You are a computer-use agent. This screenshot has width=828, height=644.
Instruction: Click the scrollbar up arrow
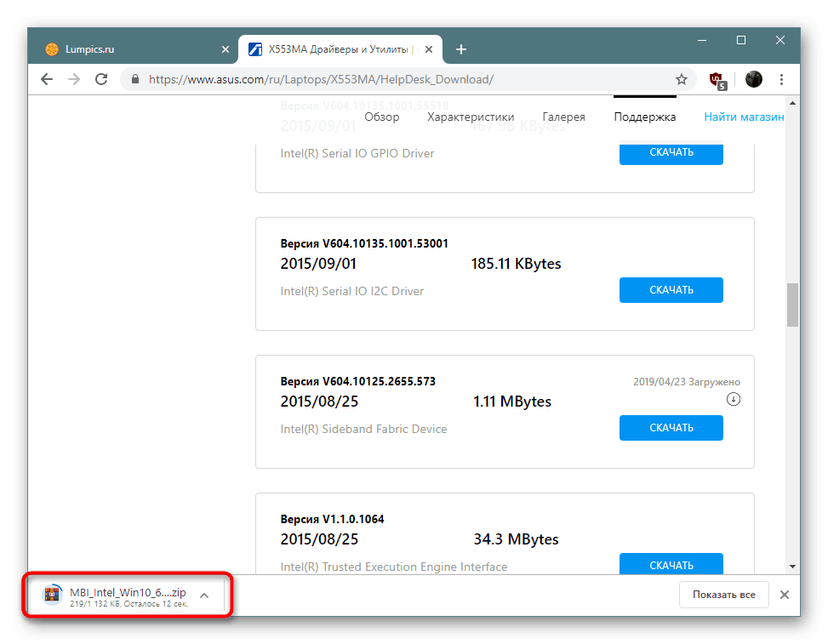pyautogui.click(x=792, y=103)
